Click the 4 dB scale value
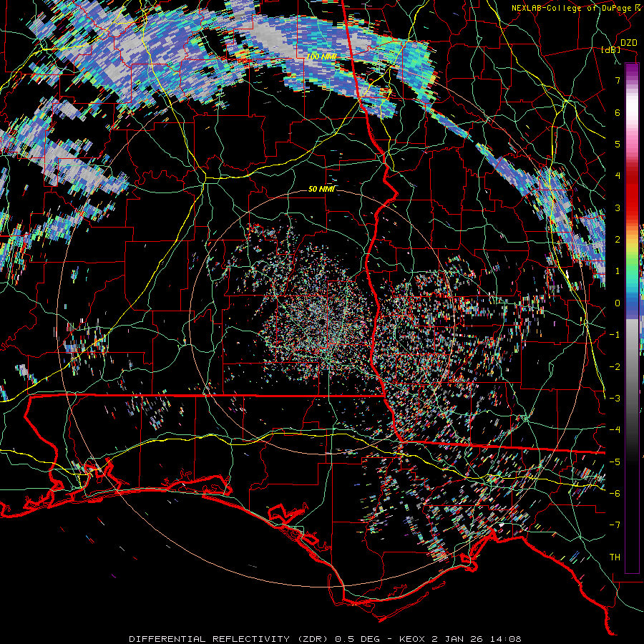644x644 pixels. [x=618, y=176]
